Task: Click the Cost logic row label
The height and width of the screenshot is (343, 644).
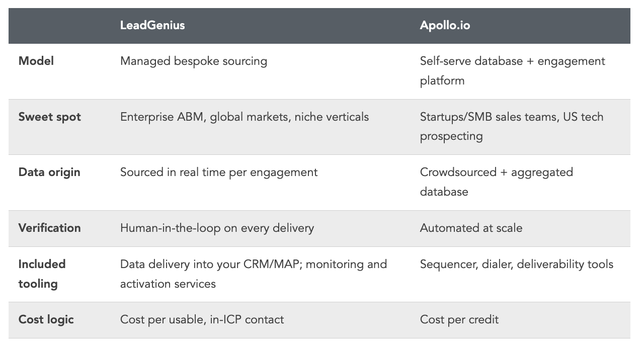Action: click(46, 319)
